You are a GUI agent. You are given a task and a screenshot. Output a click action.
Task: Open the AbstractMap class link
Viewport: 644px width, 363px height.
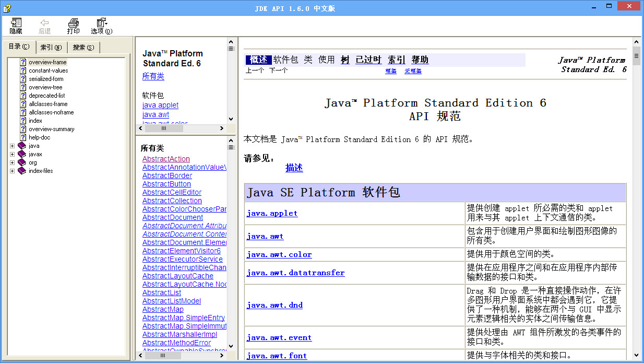coord(163,309)
